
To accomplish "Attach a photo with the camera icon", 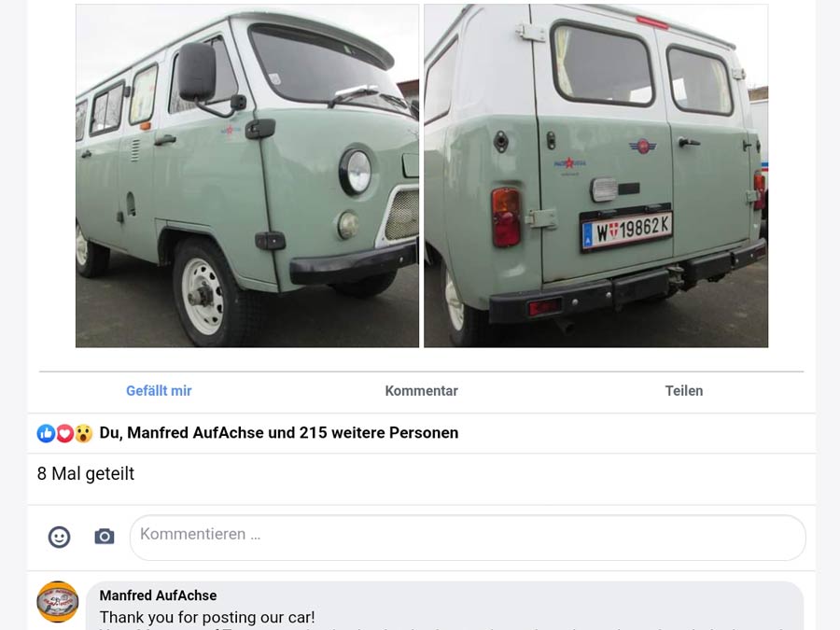I will (105, 537).
